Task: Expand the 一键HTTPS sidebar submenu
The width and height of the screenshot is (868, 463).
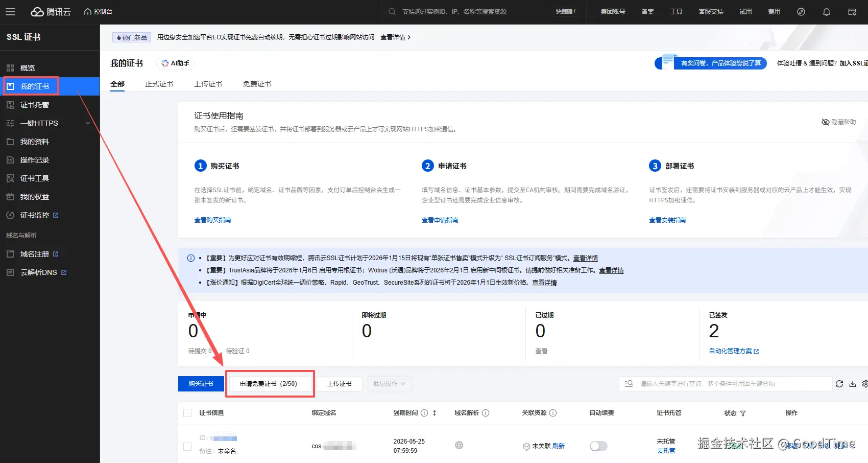Action: [x=50, y=123]
